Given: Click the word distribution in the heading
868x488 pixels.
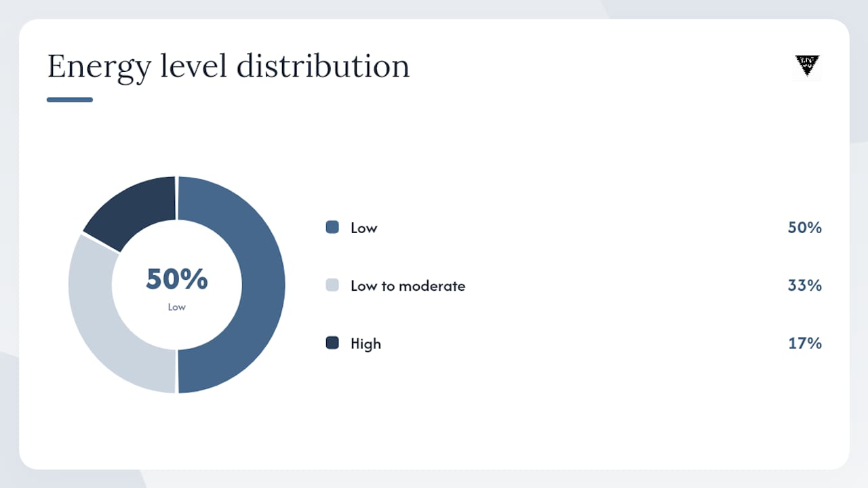Looking at the screenshot, I should pyautogui.click(x=323, y=67).
